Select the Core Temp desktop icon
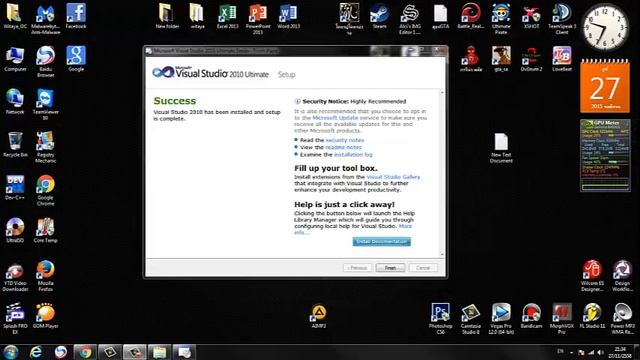The height and width of the screenshot is (360, 640). (45, 230)
